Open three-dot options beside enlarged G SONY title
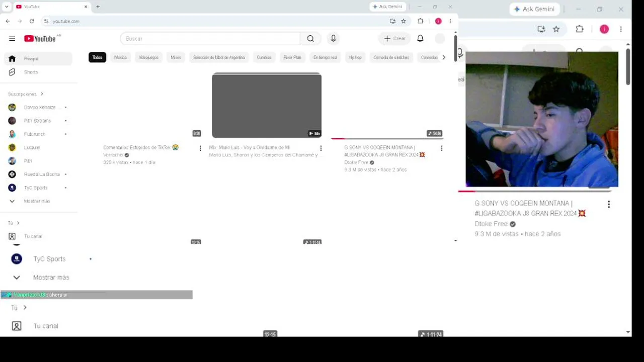Image resolution: width=644 pixels, height=362 pixels. pos(609,205)
